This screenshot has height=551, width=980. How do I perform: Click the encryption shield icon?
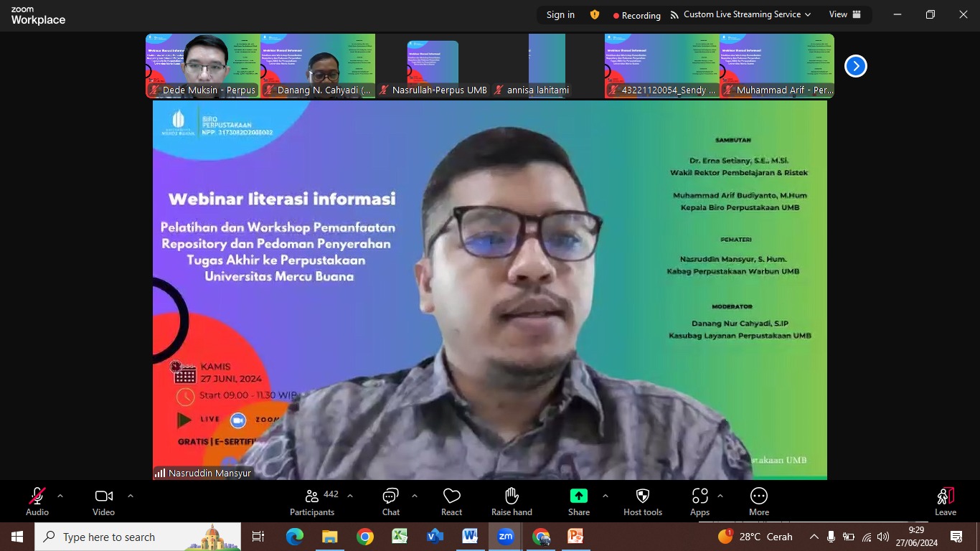point(594,14)
